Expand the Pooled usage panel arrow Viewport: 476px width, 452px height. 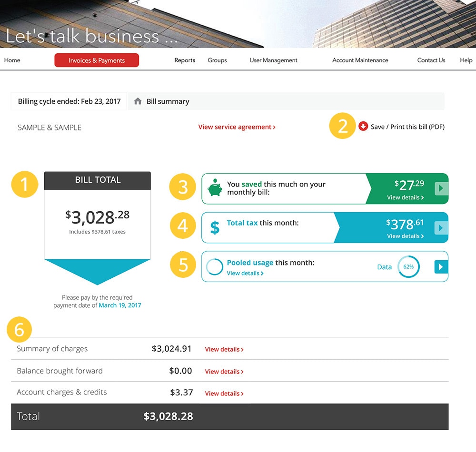(441, 267)
